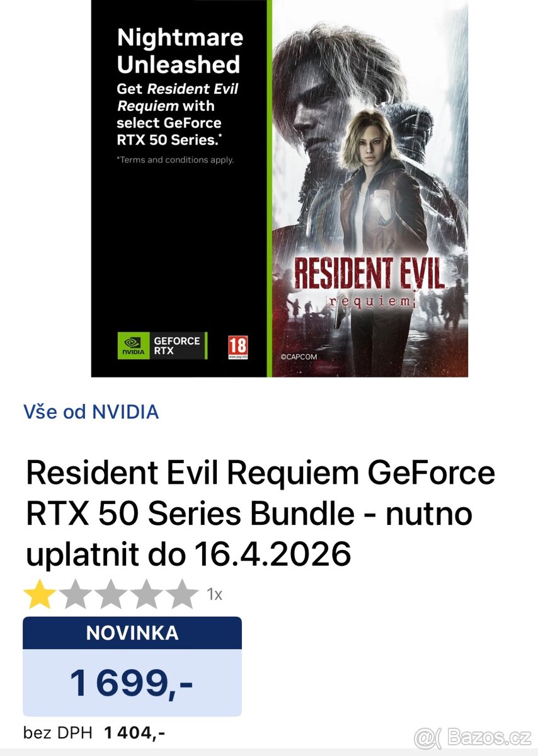
Task: Click the Resident Evil requiem game logo
Action: [x=369, y=281]
